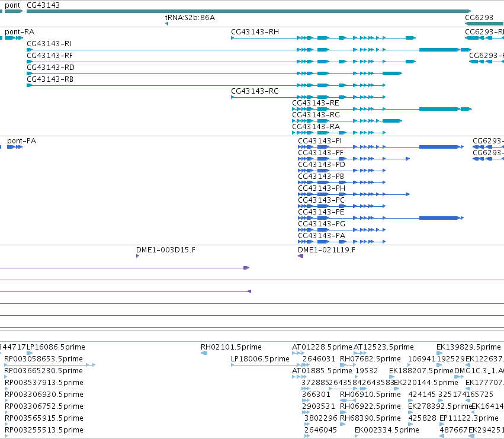Image resolution: width=504 pixels, height=439 pixels.
Task: Select the RP003255513.5prime EST label
Action: point(44,430)
